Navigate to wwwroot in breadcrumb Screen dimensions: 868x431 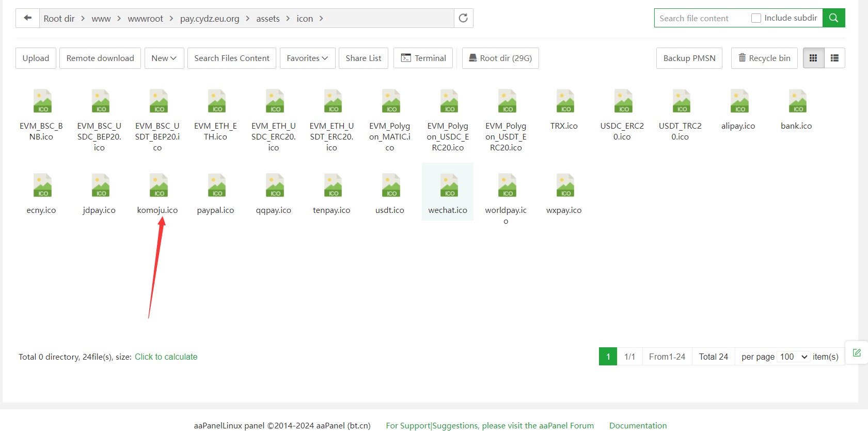click(x=145, y=19)
